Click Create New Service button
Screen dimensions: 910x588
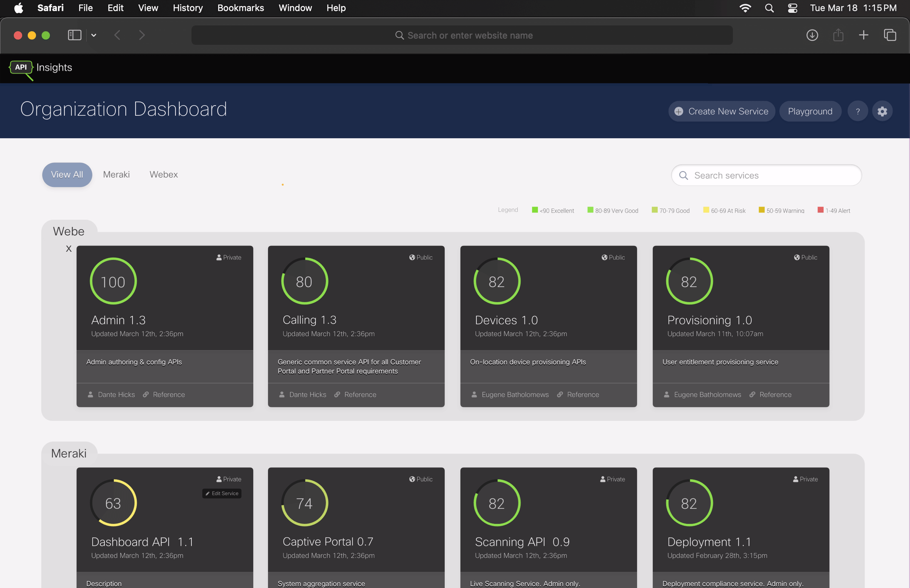[x=721, y=111]
